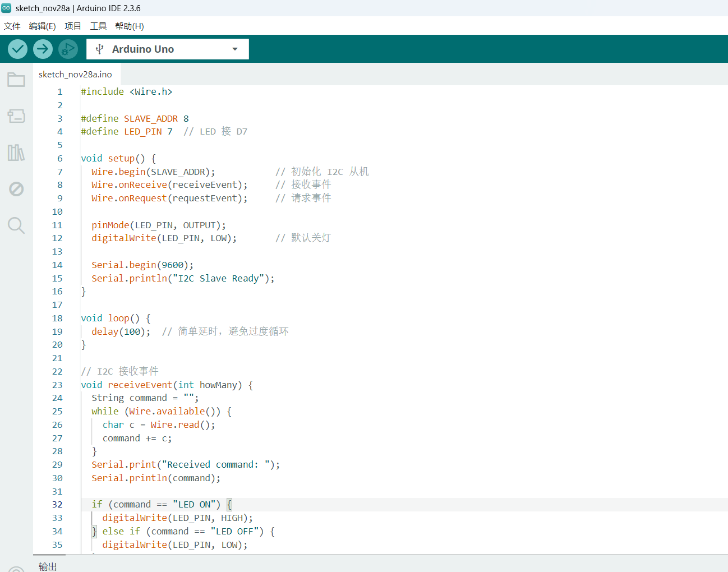Click line number 32 in the gutter
Screen dimensions: 728x572
(x=57, y=505)
